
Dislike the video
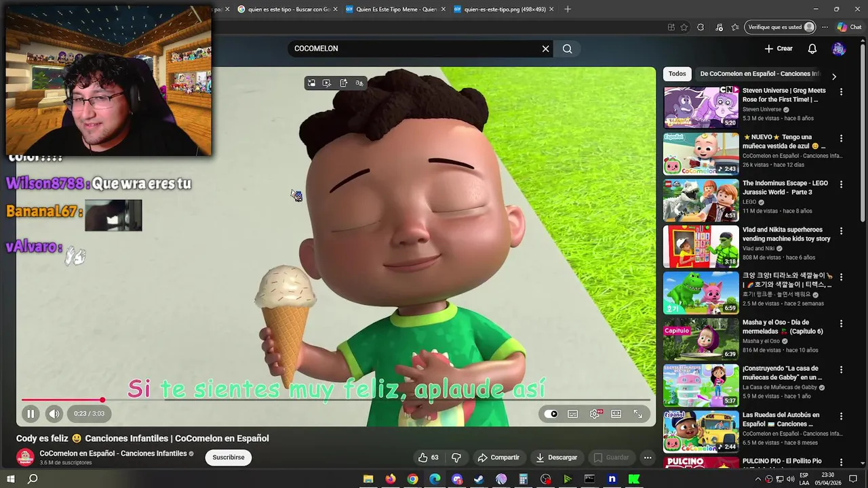point(456,457)
